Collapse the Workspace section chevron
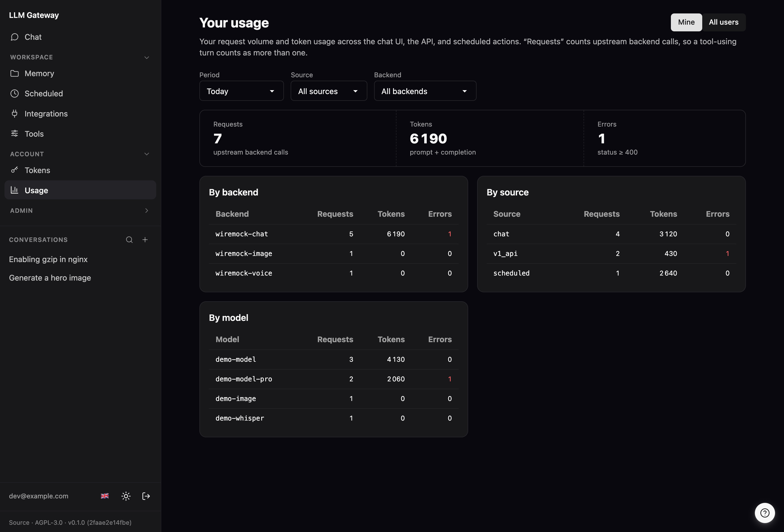Viewport: 784px width, 532px height. tap(146, 57)
